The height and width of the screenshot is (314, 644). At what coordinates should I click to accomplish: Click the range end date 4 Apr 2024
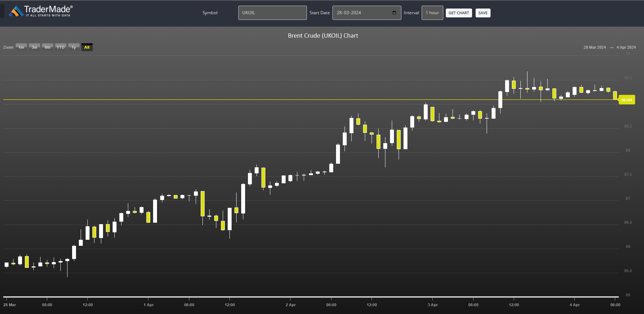point(626,47)
